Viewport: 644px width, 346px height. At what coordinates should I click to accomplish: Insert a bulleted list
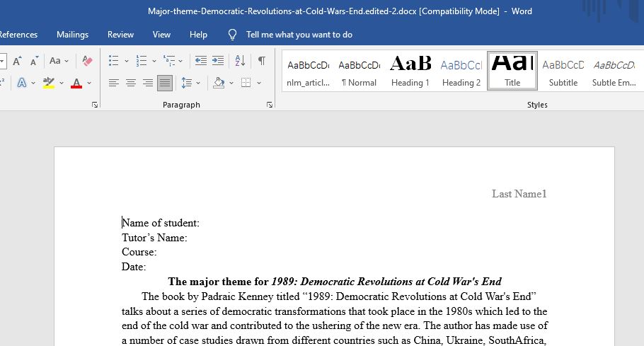coord(114,61)
